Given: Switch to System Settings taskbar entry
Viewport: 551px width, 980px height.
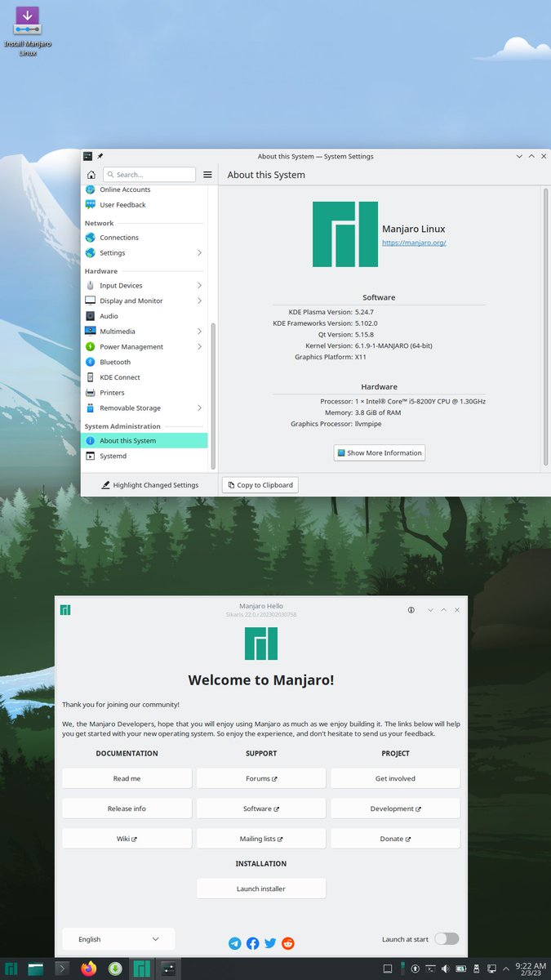Looking at the screenshot, I should click(168, 969).
